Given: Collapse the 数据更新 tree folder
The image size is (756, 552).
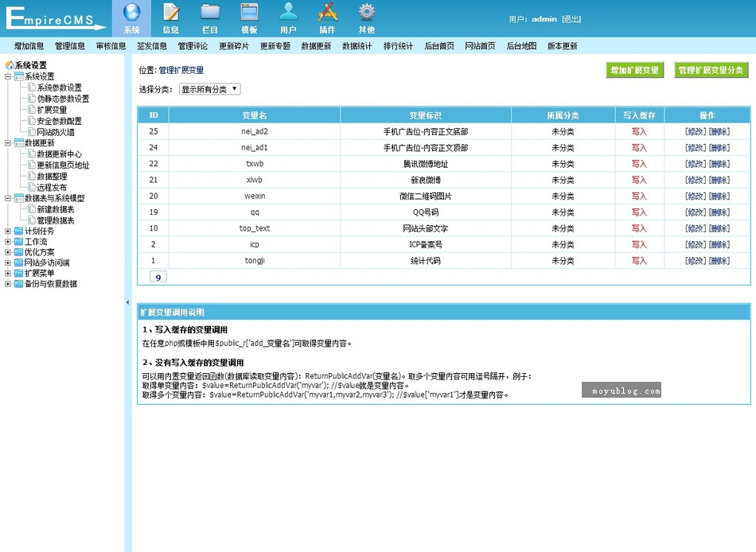Looking at the screenshot, I should coord(8,143).
